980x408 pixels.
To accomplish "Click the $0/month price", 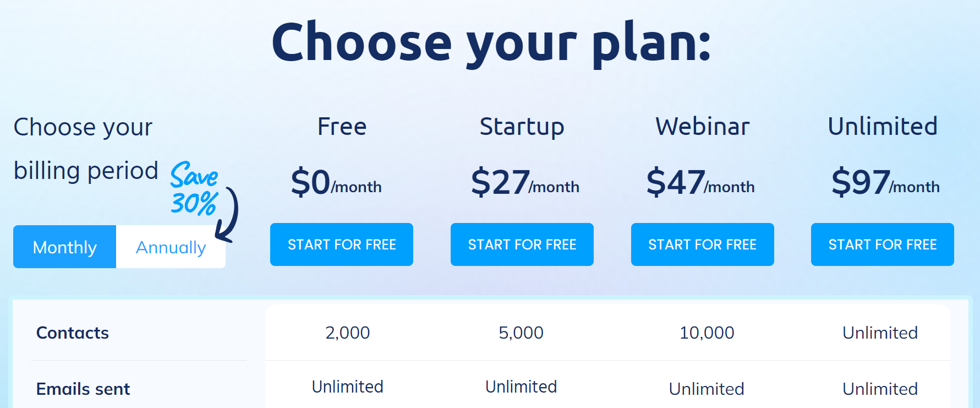I will coord(336,182).
